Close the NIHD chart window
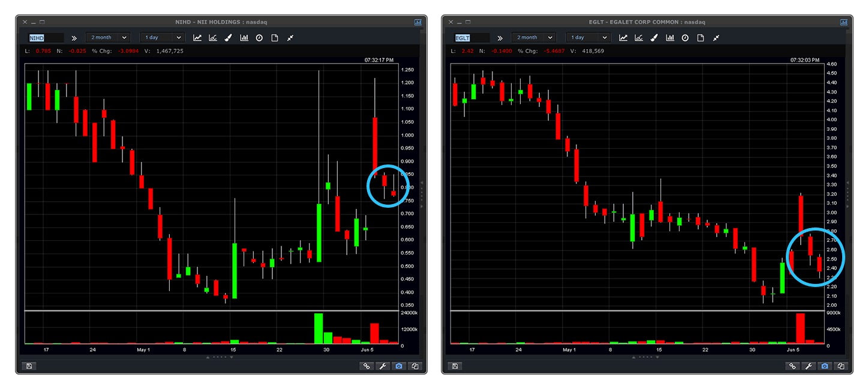 (25, 22)
